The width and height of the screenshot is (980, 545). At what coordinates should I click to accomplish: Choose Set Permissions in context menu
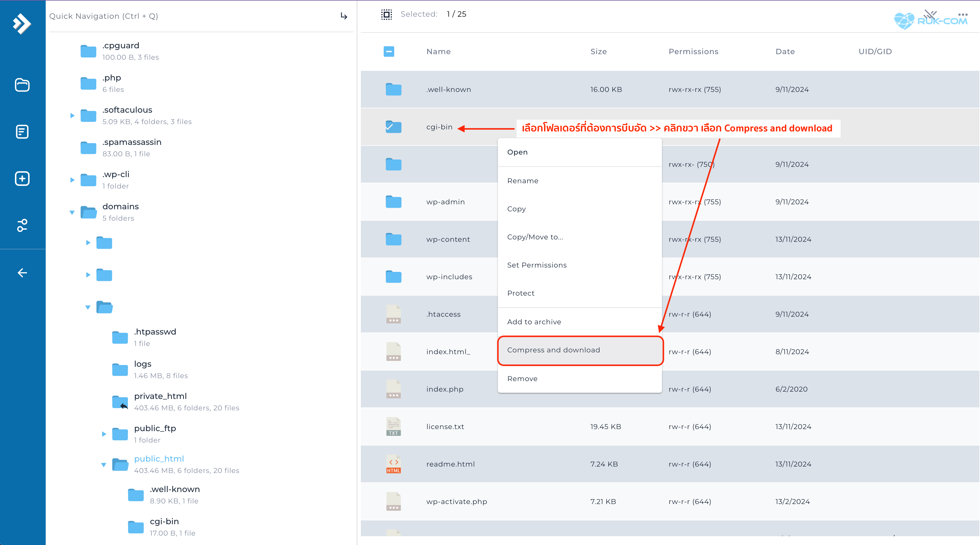pyautogui.click(x=580, y=265)
